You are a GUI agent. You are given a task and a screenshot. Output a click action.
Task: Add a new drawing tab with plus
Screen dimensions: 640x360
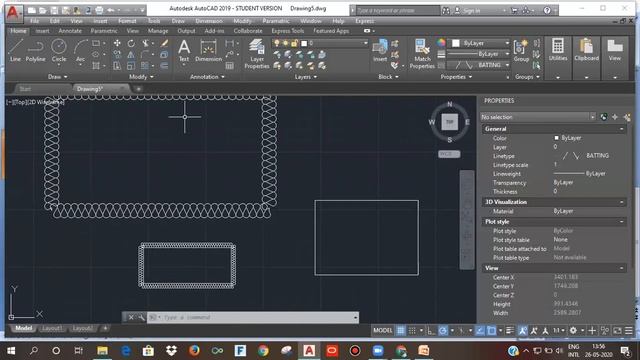point(138,89)
